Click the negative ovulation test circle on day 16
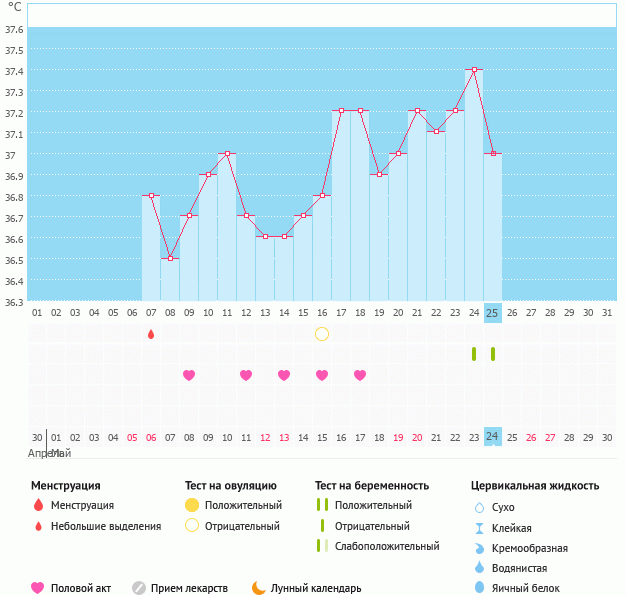This screenshot has width=626, height=595. (x=322, y=334)
